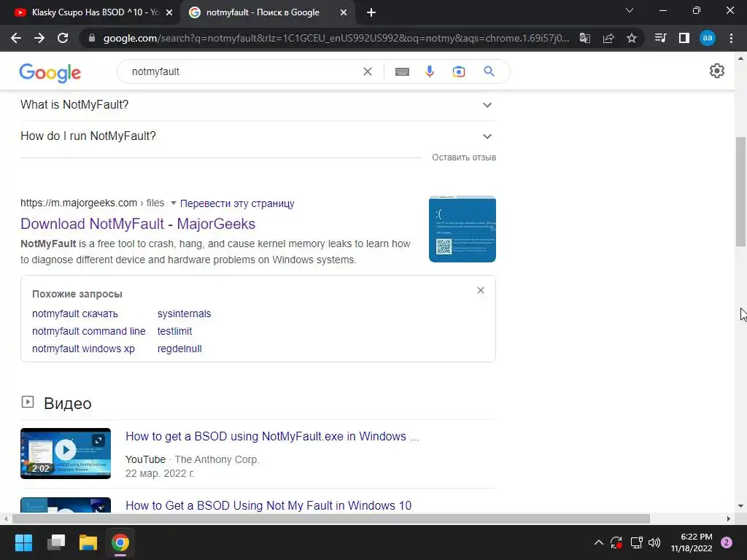
Task: Search 'notmyfault windows xp' related query
Action: (x=83, y=349)
